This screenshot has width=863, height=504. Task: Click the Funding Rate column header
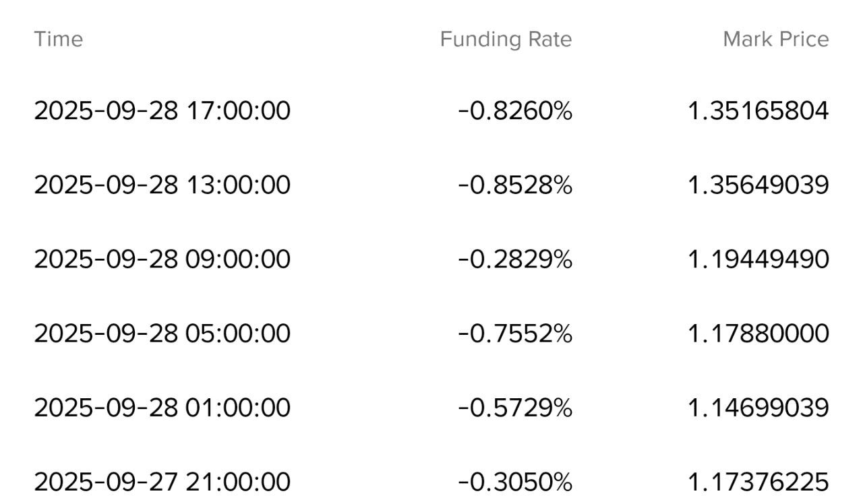(x=506, y=39)
